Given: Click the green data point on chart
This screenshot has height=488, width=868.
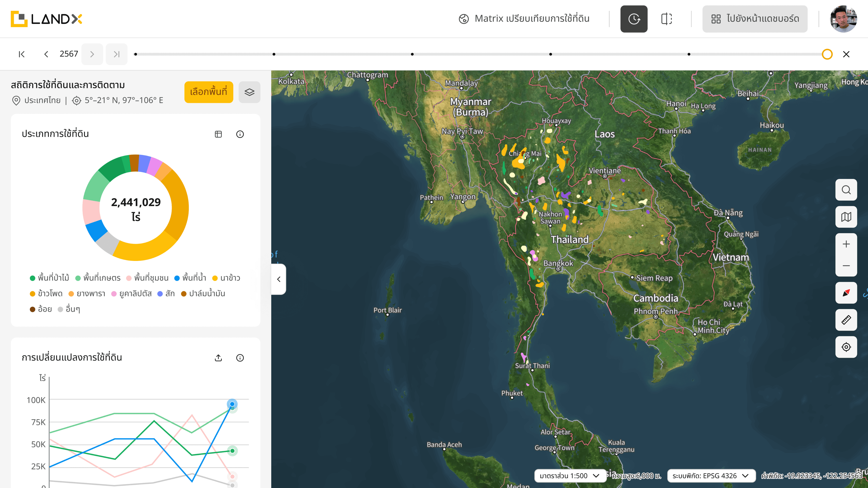Looking at the screenshot, I should pyautogui.click(x=232, y=451).
